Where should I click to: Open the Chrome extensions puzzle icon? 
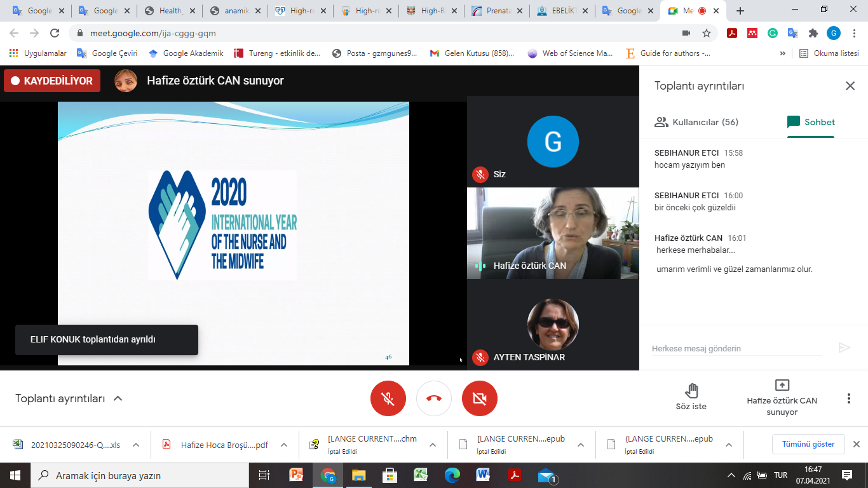pos(813,33)
